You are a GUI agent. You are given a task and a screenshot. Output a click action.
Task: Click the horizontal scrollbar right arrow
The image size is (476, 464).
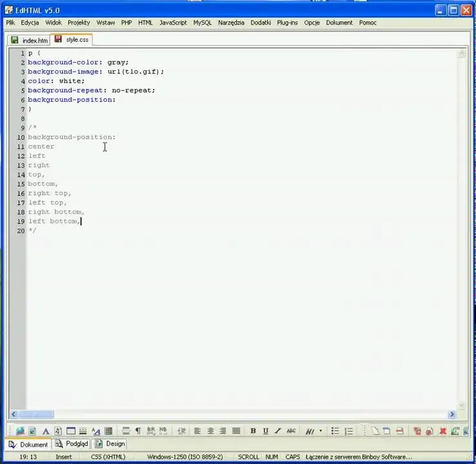point(451,414)
